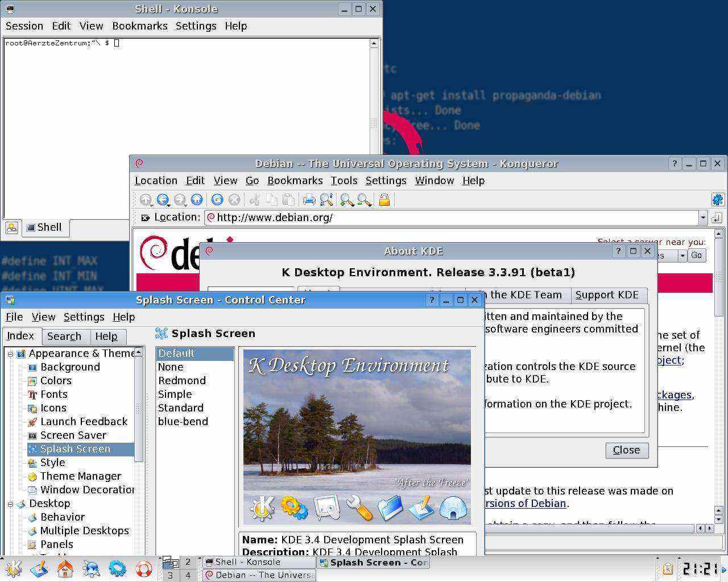Click the panel clock showing 21:21

699,568
